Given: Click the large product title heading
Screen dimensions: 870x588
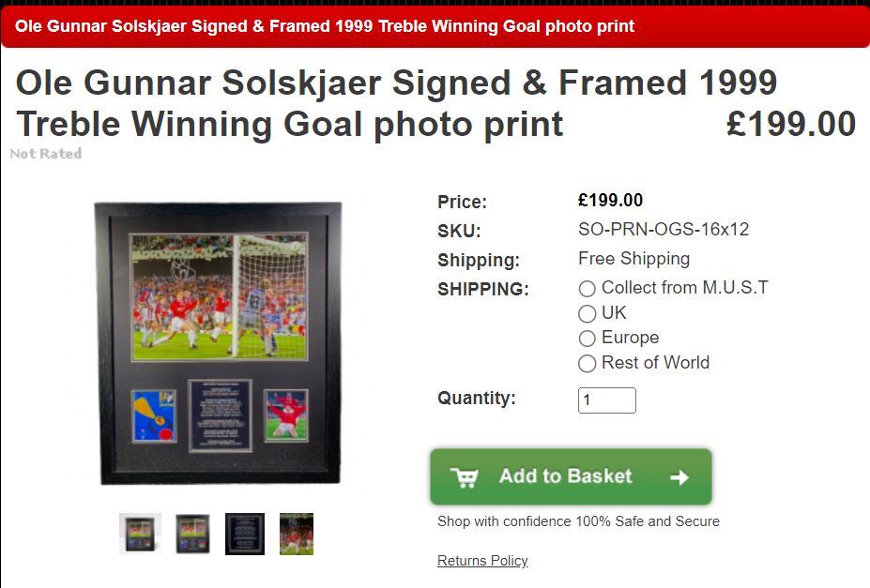Looking at the screenshot, I should click(x=396, y=103).
